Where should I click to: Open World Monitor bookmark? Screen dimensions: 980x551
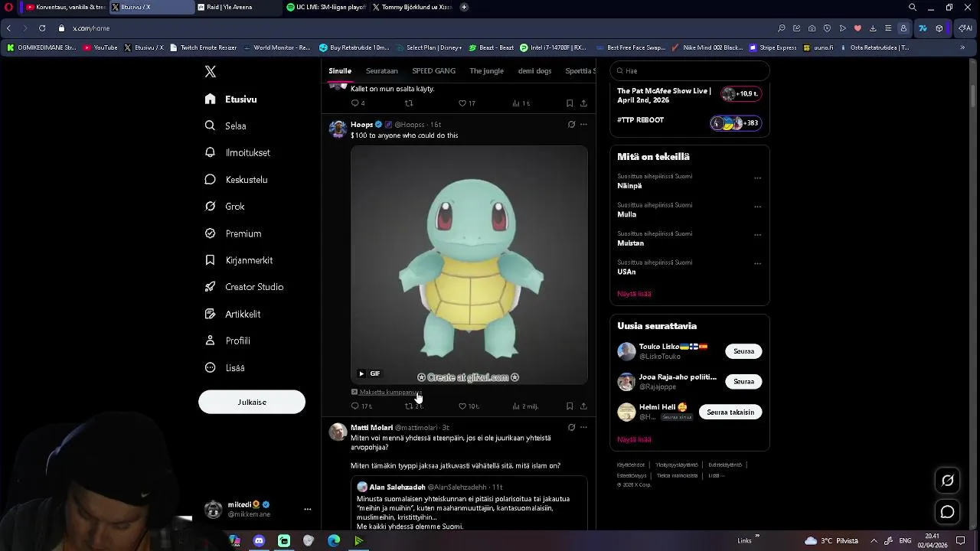coord(276,47)
